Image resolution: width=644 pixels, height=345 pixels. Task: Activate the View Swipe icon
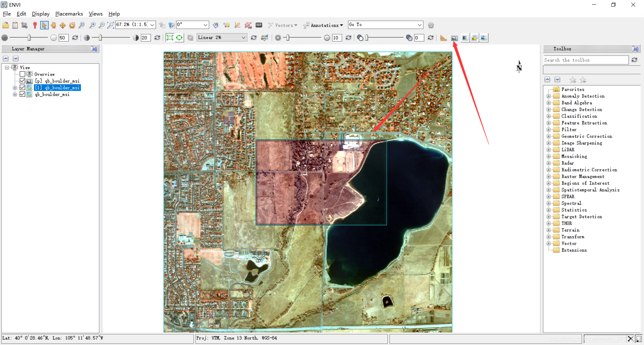(x=484, y=38)
